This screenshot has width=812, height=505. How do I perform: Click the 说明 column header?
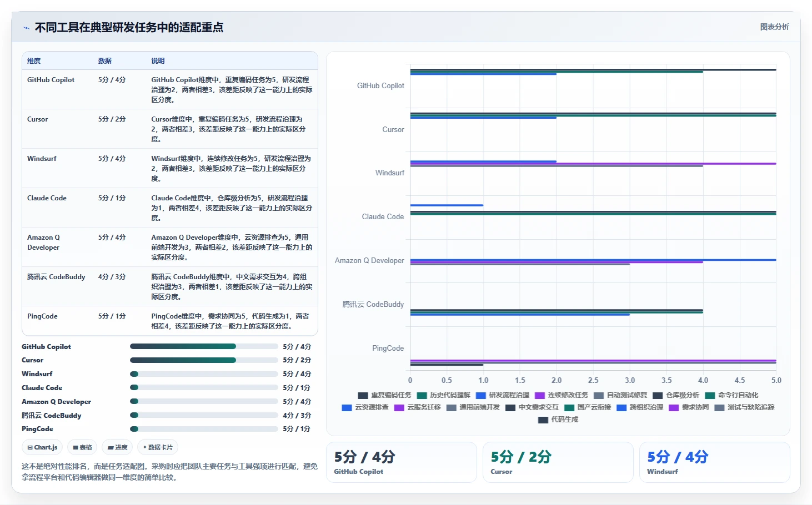(158, 61)
